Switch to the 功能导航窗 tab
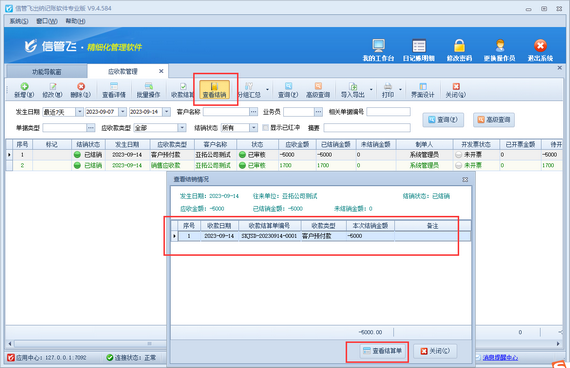 [x=47, y=72]
